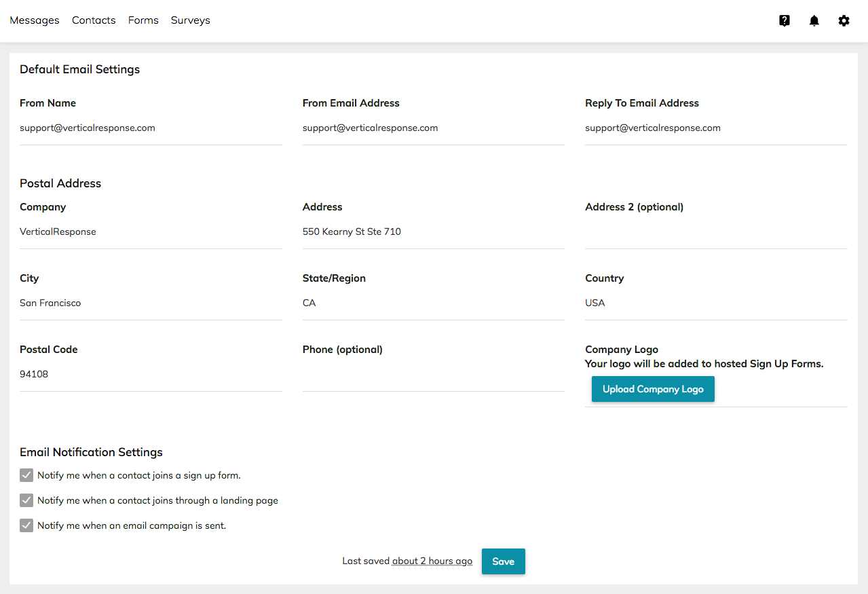The width and height of the screenshot is (868, 594).
Task: Click the 'about 2 hours ago' timestamp
Action: 432,561
